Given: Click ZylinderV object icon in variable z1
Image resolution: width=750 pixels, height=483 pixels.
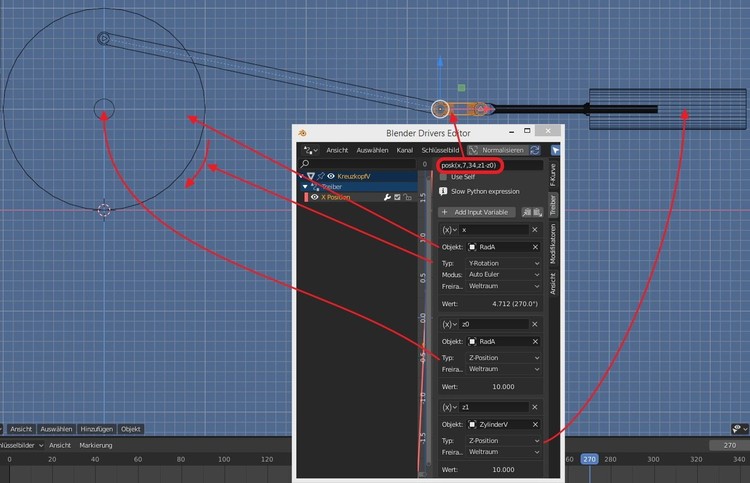Looking at the screenshot, I should (x=472, y=425).
